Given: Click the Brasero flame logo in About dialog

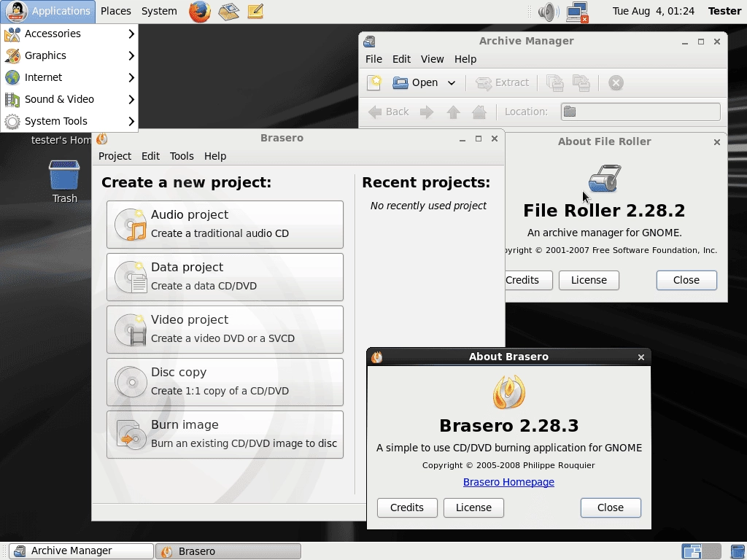Looking at the screenshot, I should tap(508, 392).
